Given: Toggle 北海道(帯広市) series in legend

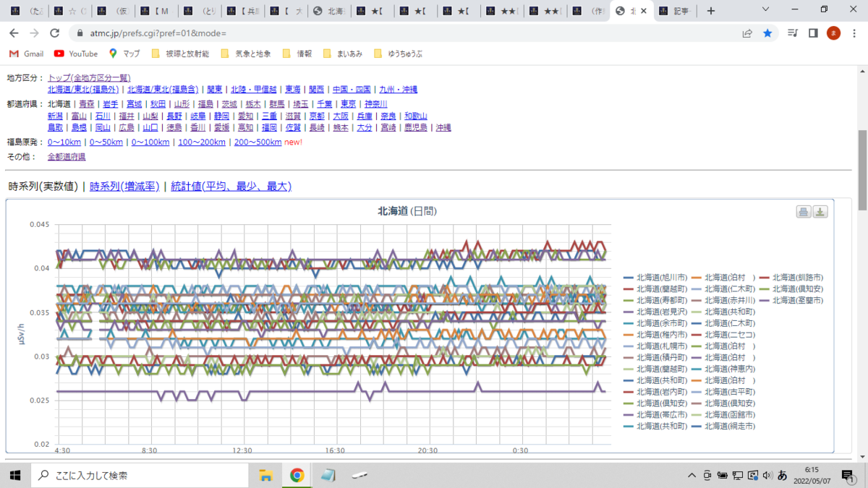Looking at the screenshot, I should 655,415.
